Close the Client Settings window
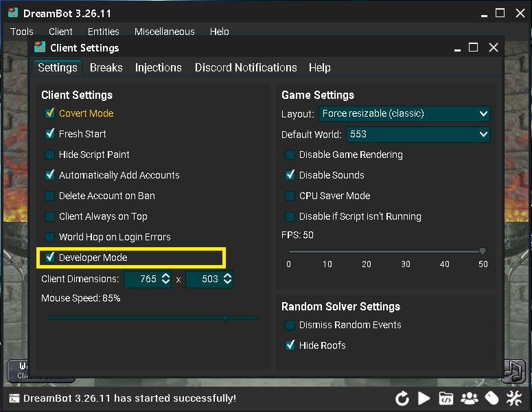 point(494,47)
